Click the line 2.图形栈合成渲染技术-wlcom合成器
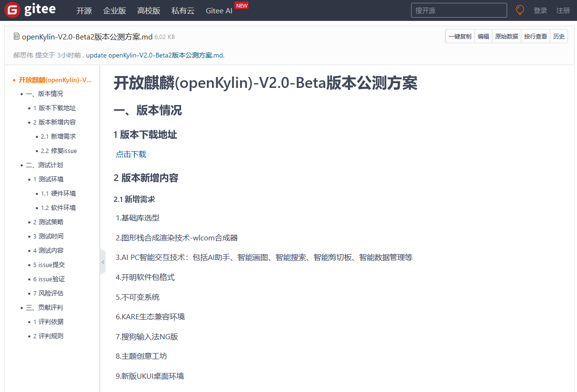 (x=177, y=238)
